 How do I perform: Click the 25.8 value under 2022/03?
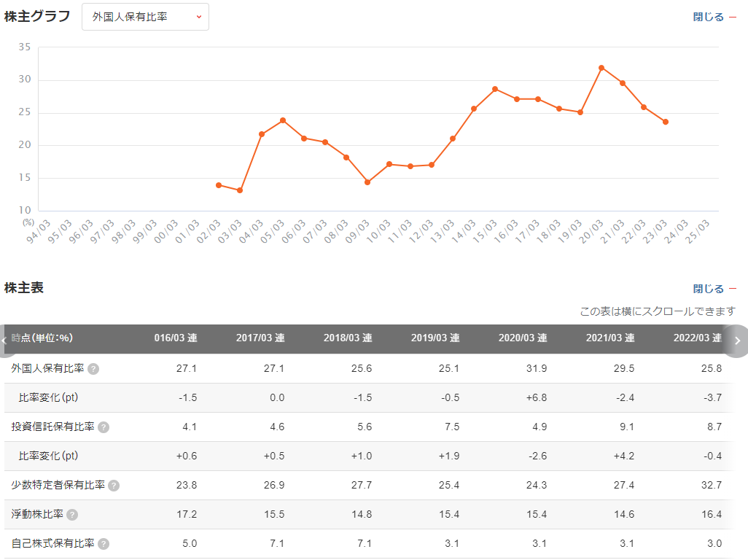coord(712,368)
